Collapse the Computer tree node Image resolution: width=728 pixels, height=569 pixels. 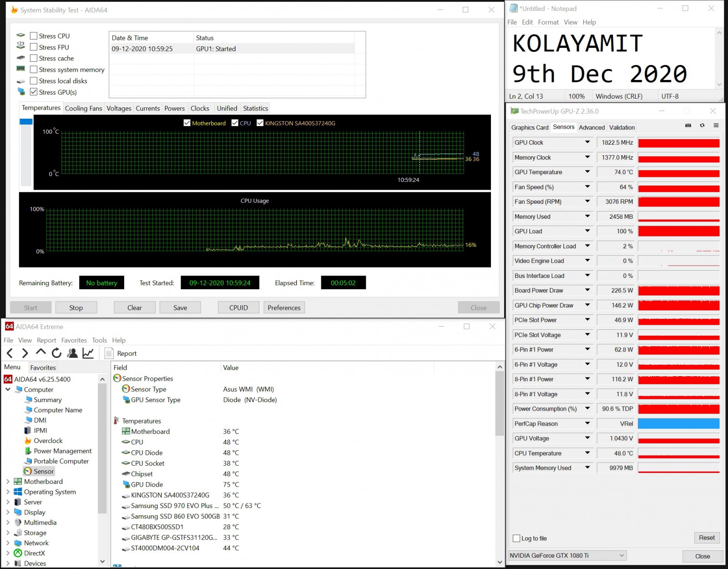point(8,389)
